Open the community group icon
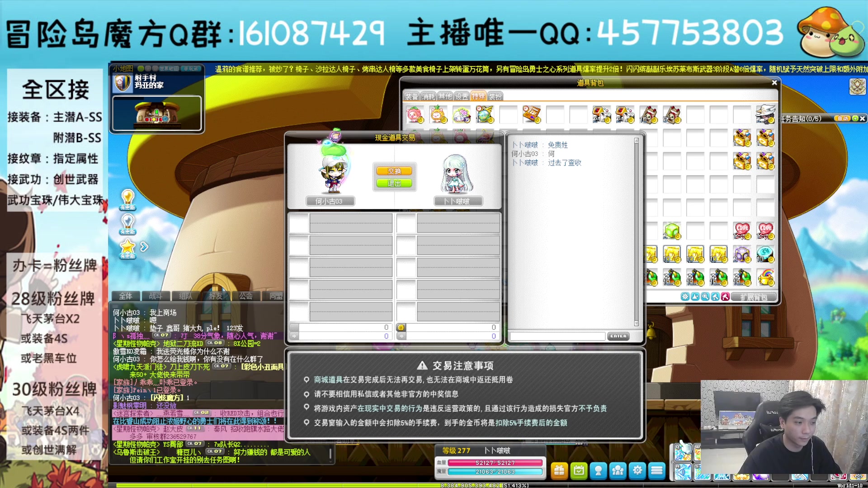 (x=618, y=471)
